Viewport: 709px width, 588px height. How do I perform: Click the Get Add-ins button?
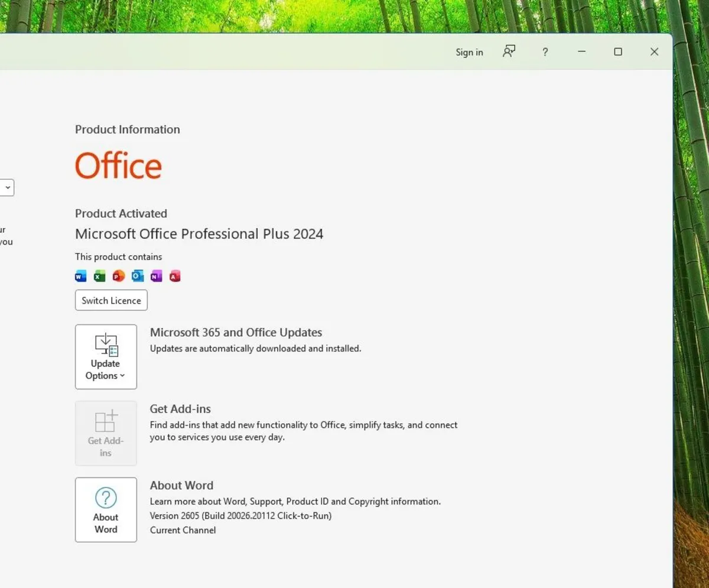(x=106, y=433)
